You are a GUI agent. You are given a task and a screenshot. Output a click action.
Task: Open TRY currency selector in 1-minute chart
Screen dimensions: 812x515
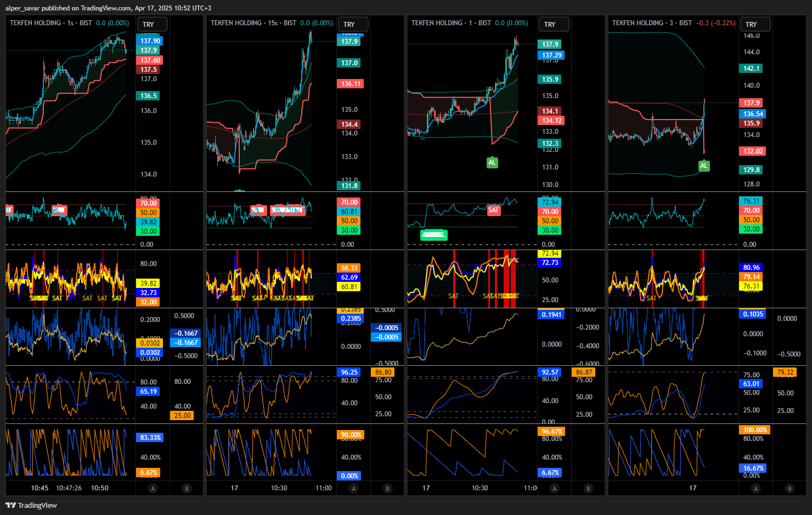554,24
